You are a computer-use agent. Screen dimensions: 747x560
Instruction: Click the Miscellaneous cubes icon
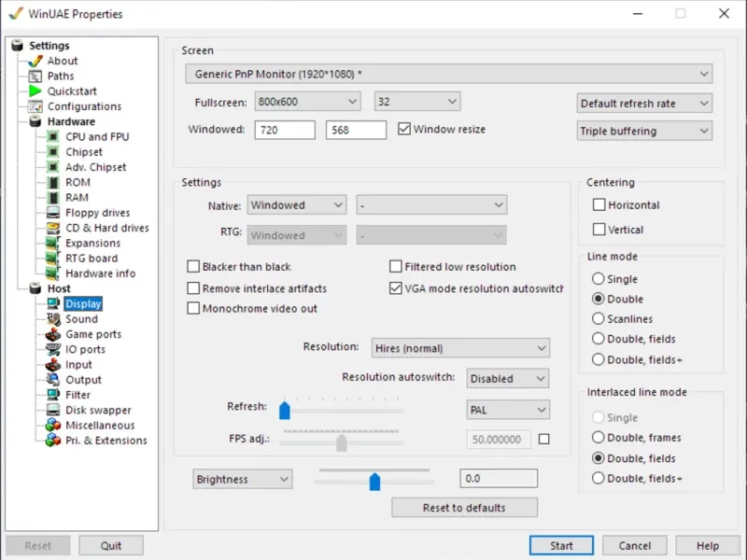tap(53, 426)
